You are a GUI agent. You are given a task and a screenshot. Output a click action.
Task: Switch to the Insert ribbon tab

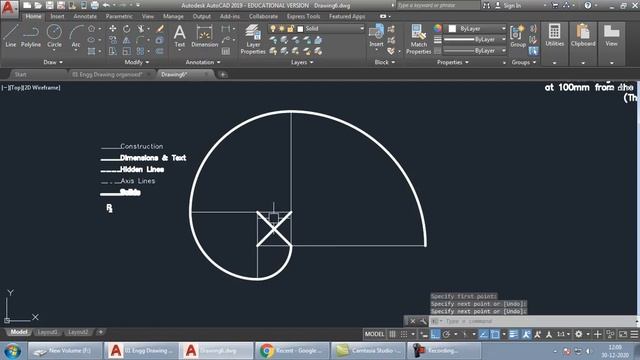coord(57,16)
